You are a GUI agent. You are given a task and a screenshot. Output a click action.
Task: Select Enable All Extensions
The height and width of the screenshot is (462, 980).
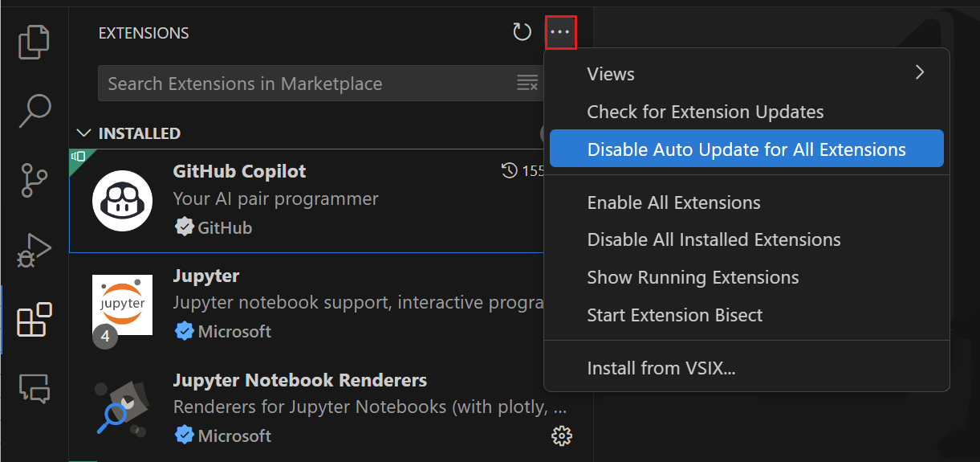click(673, 202)
